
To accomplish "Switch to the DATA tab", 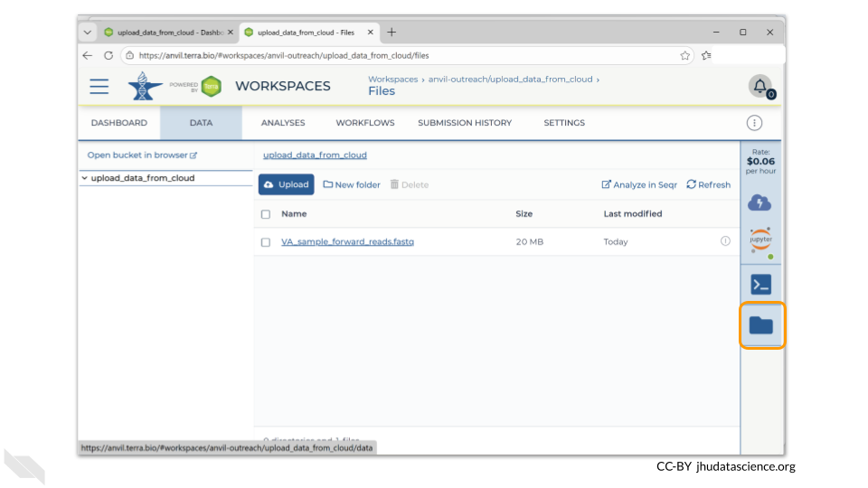I will 201,123.
